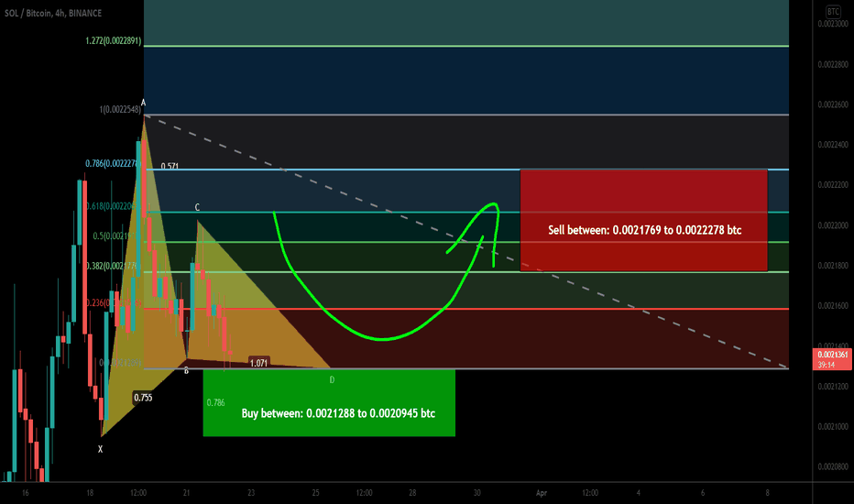Click harmonic pattern point C label
Screen dimensions: 854x504
pyautogui.click(x=197, y=208)
